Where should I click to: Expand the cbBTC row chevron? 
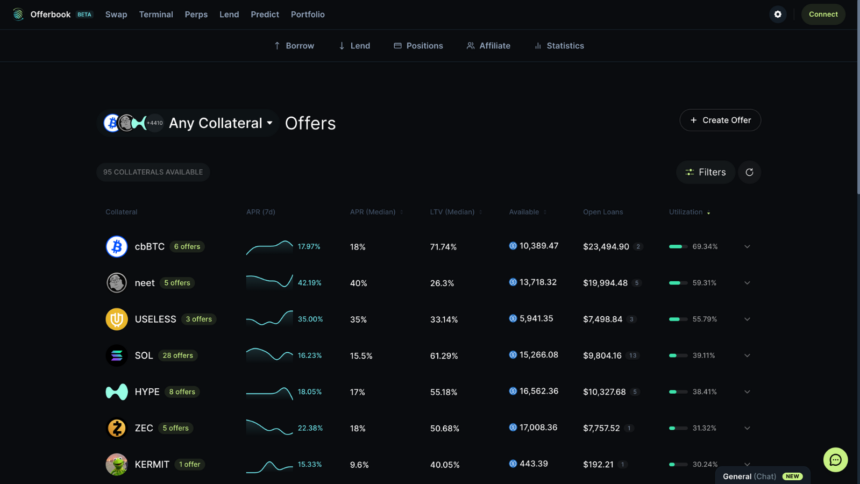tap(747, 247)
